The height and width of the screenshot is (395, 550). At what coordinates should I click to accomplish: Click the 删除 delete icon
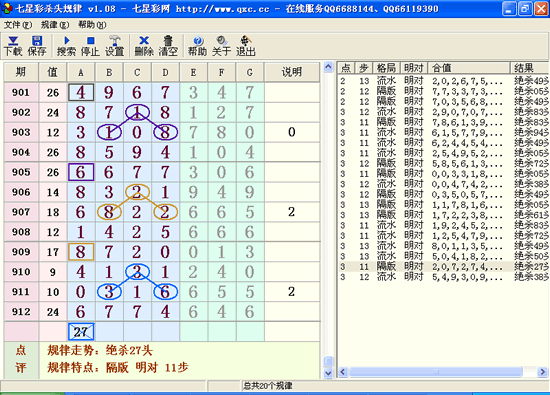point(144,46)
